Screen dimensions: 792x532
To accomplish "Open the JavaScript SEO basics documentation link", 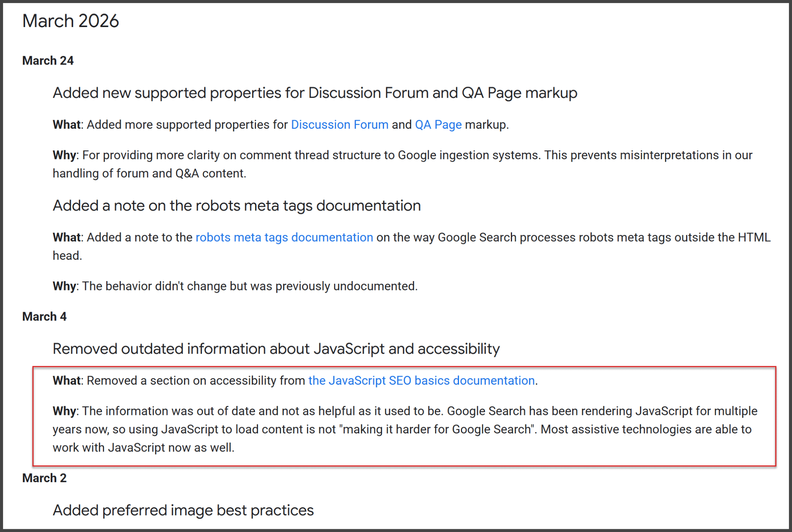I will pyautogui.click(x=422, y=380).
